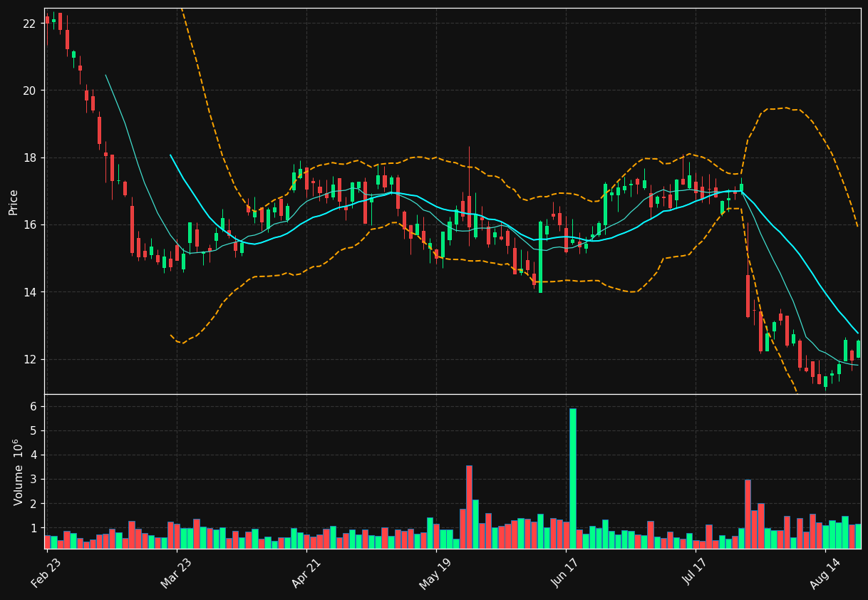This screenshot has height=600, width=868.
Task: Click the long green candlestick spanning 14 to 16
Action: (x=540, y=257)
